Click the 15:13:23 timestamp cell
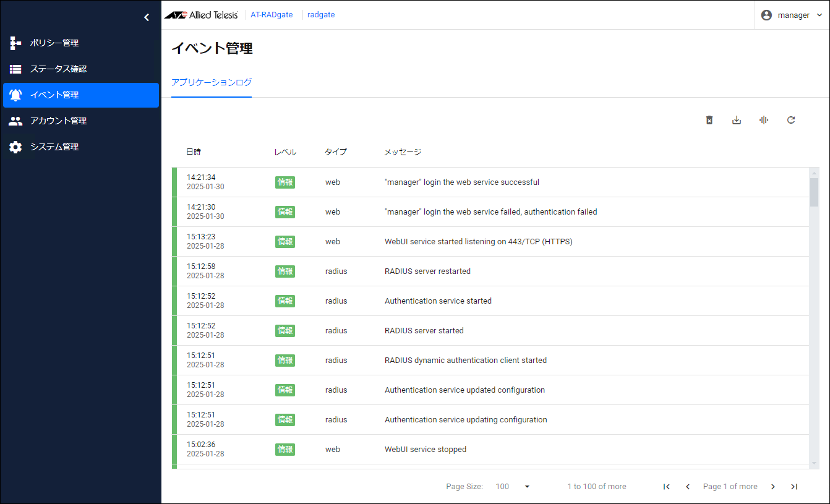 coord(205,242)
